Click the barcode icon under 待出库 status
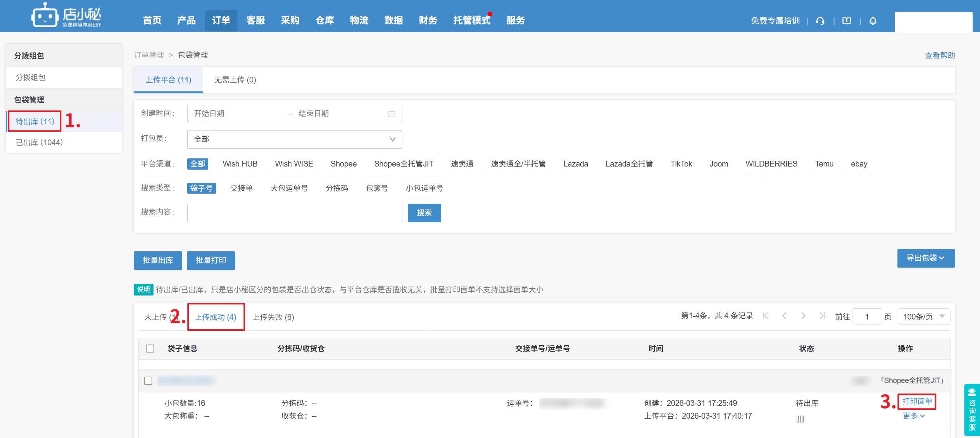Viewport: 980px width, 438px height. tap(800, 419)
